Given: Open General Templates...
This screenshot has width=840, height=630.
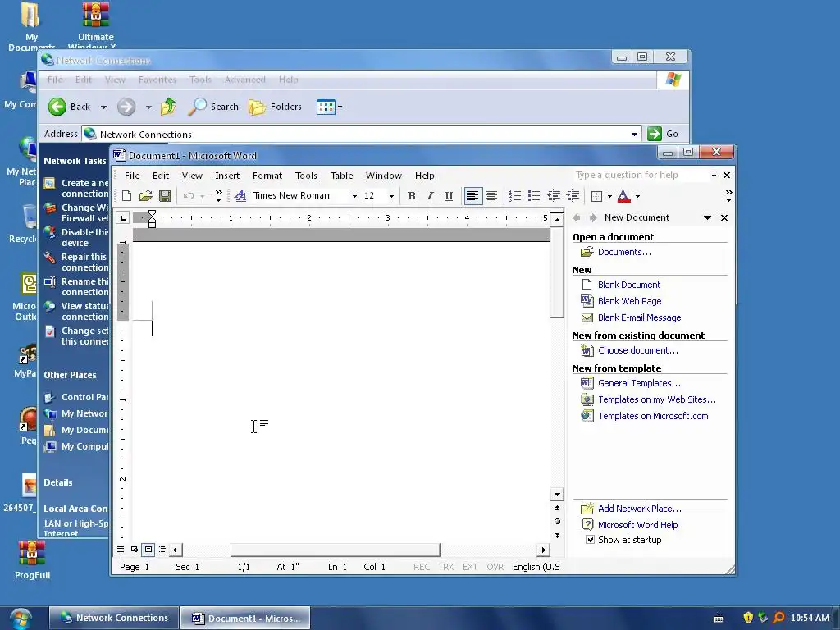Looking at the screenshot, I should (x=639, y=383).
